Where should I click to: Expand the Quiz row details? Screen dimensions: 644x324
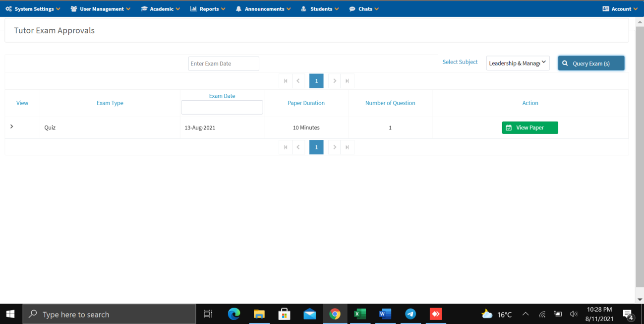tap(12, 127)
